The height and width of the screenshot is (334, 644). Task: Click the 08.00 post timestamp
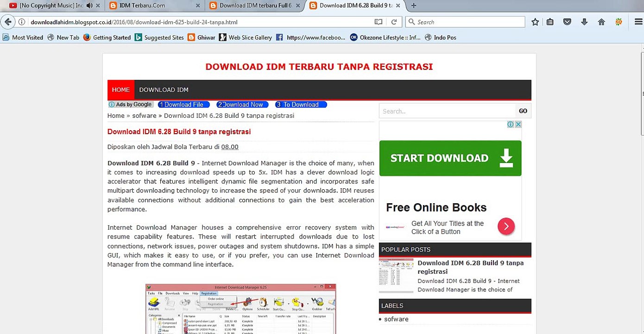coord(230,147)
